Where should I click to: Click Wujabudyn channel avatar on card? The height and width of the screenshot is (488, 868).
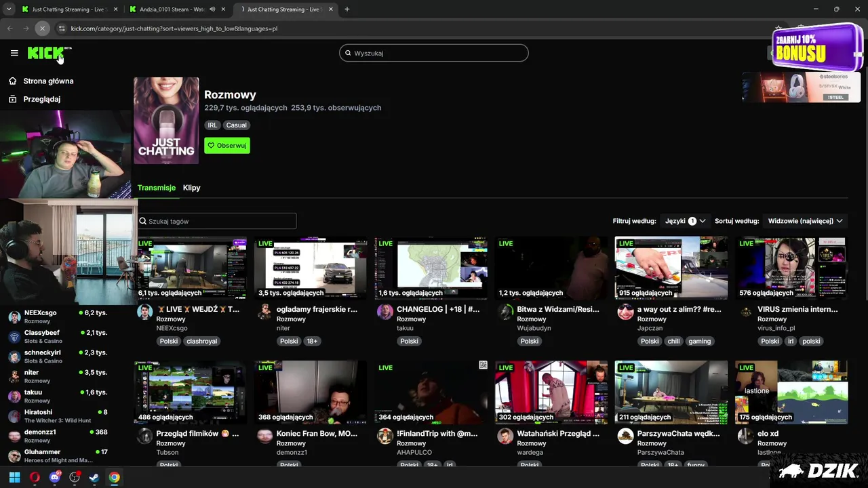click(x=505, y=312)
